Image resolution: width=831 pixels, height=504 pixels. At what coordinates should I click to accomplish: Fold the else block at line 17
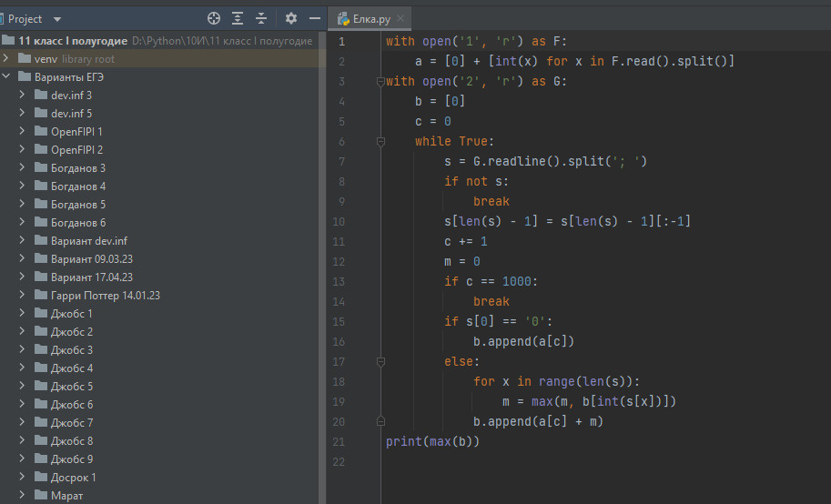(380, 362)
